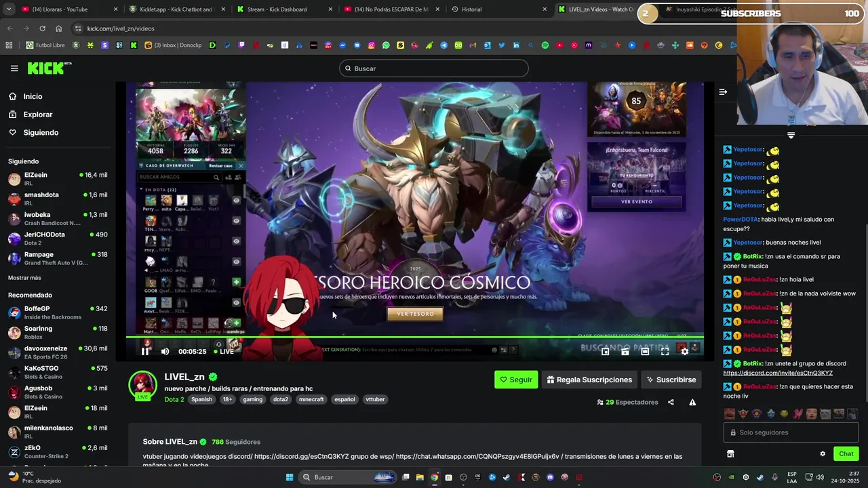Mute the stream player volume
Screen dimensions: 868x488
point(165,351)
